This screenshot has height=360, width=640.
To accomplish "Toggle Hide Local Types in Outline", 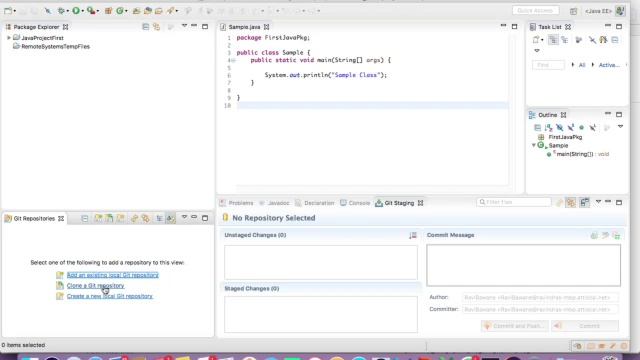I will (593, 128).
